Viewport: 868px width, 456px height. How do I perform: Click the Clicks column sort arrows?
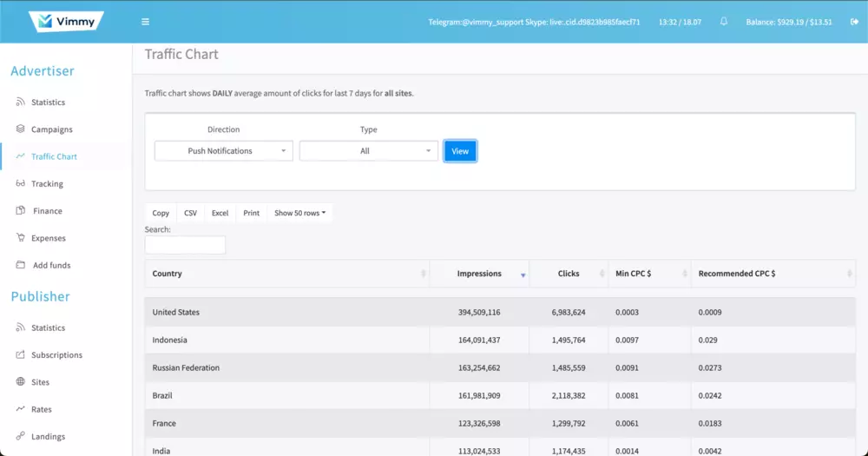coord(602,274)
